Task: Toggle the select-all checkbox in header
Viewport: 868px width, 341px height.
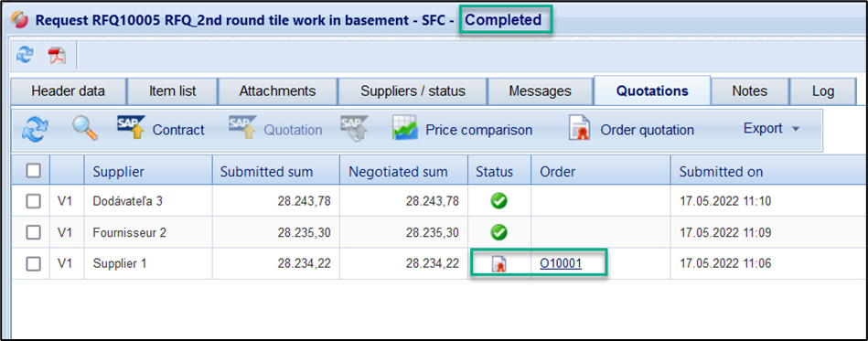Action: coord(34,171)
